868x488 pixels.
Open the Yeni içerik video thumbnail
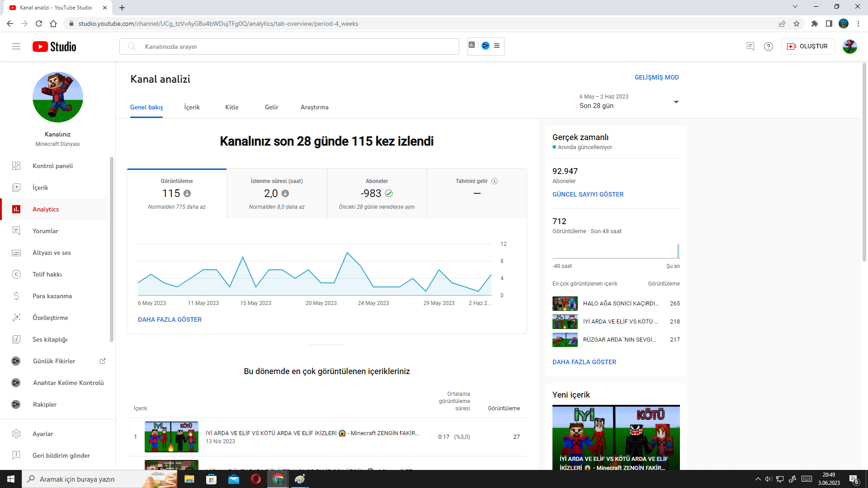(x=616, y=437)
